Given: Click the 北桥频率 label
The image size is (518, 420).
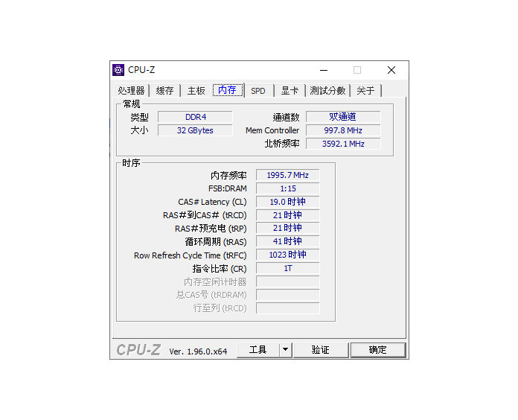Looking at the screenshot, I should click(x=282, y=144).
